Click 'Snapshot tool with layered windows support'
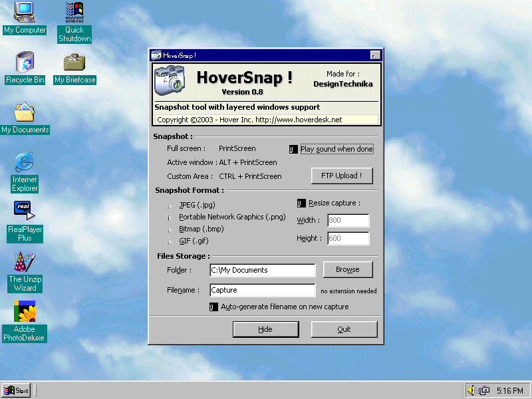This screenshot has width=532, height=399. (x=237, y=107)
